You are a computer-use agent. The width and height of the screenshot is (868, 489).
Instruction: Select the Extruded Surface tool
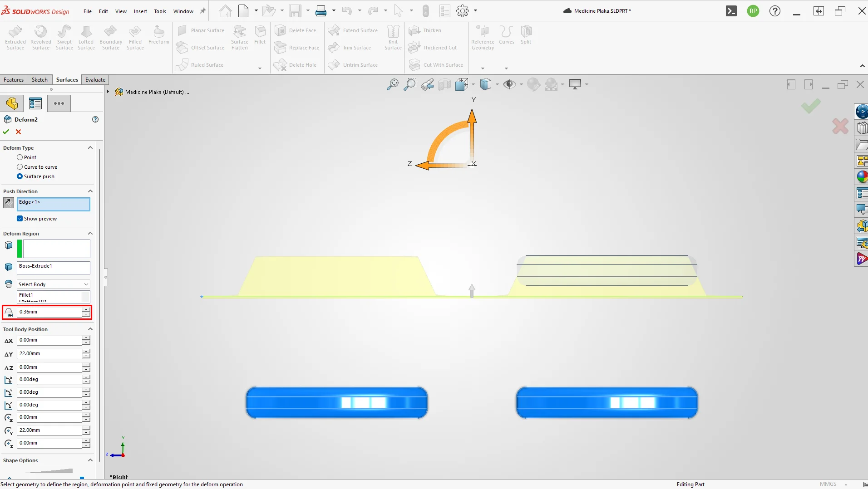(x=15, y=37)
